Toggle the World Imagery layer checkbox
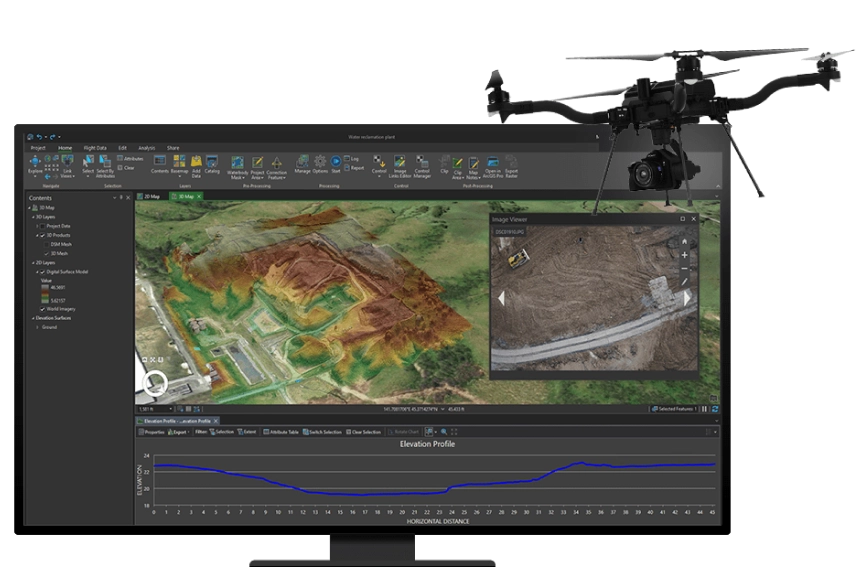 pyautogui.click(x=42, y=310)
